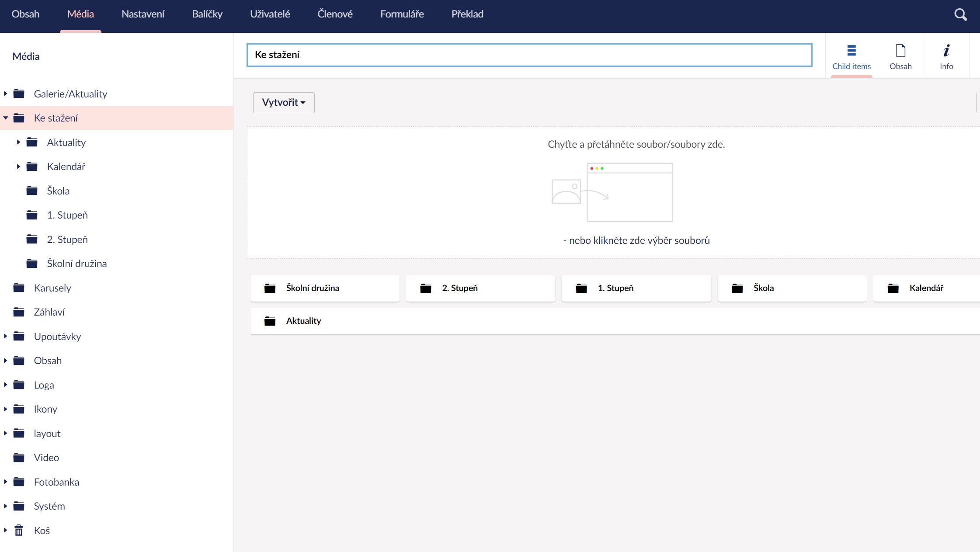Collapse the Ke stažení tree node
Screen dimensions: 980x552
point(6,118)
